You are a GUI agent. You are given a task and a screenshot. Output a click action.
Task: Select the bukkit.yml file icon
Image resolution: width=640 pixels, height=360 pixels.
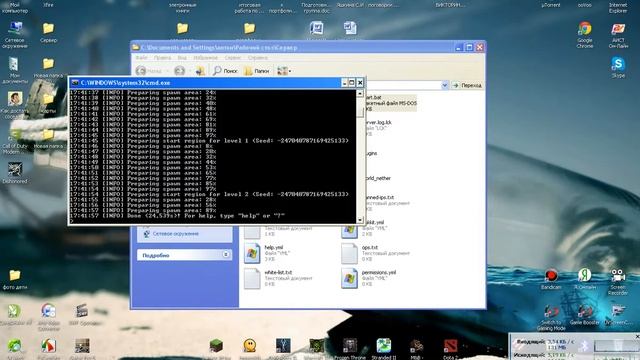coord(349,231)
